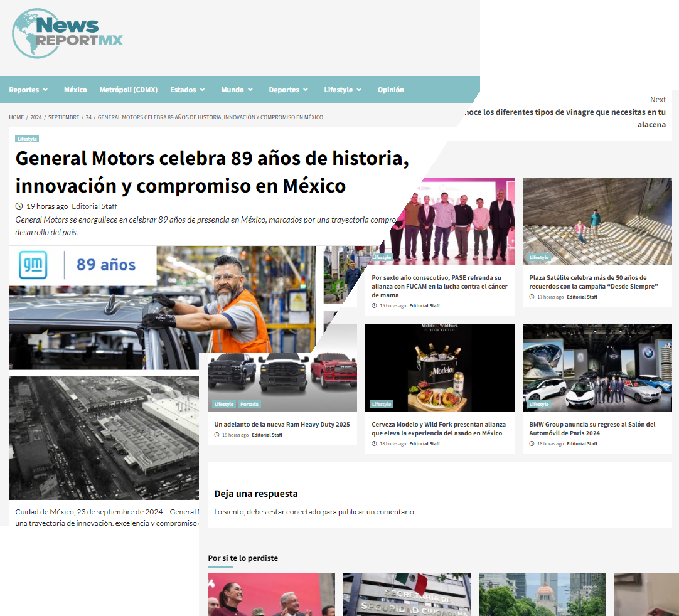Click Lifestyle tag on Ram trucks image
Image resolution: width=679 pixels, height=616 pixels.
pos(224,405)
